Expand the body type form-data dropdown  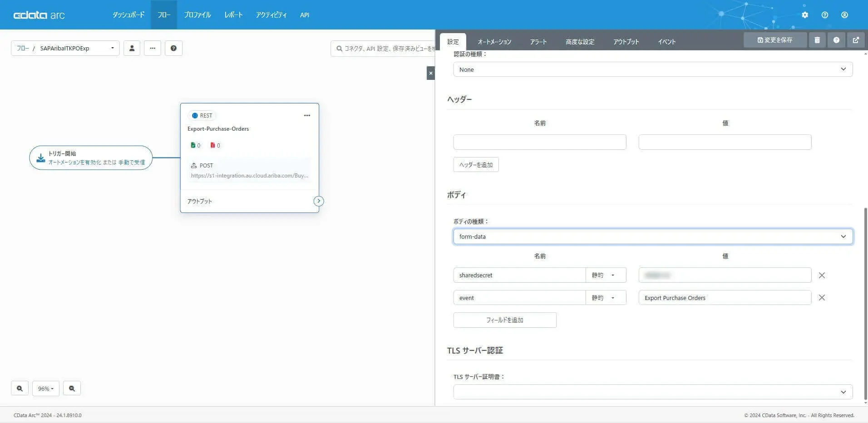click(653, 236)
